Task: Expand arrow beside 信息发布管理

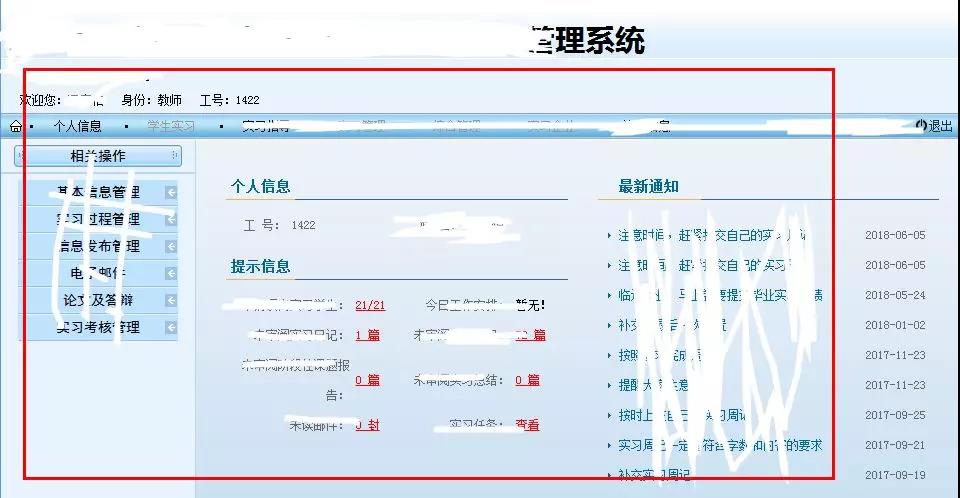Action: point(171,246)
